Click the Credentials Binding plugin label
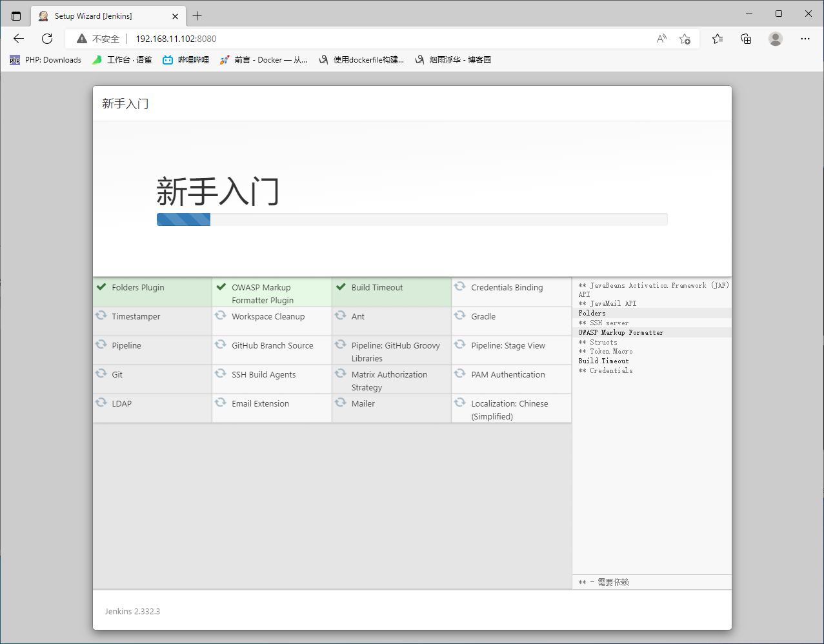 tap(507, 288)
